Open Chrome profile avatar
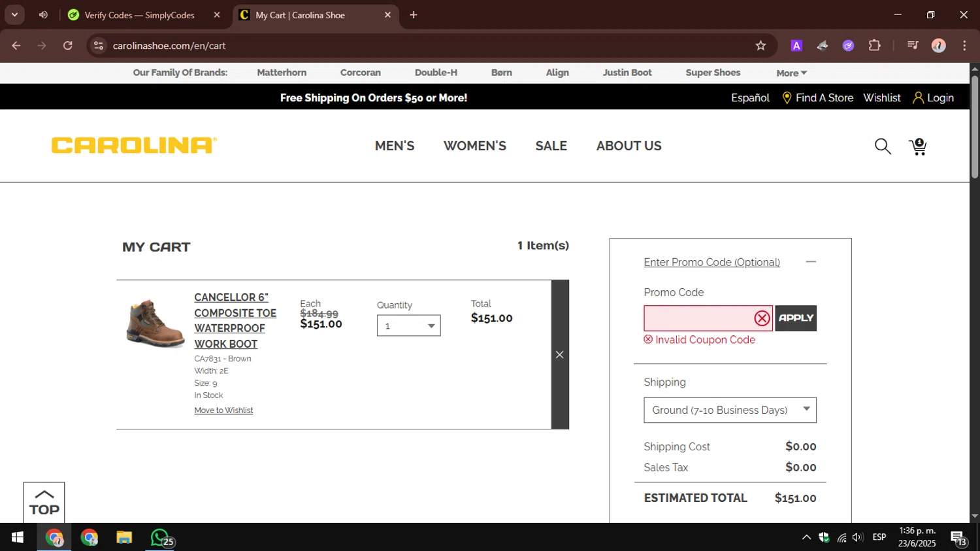 (x=939, y=46)
